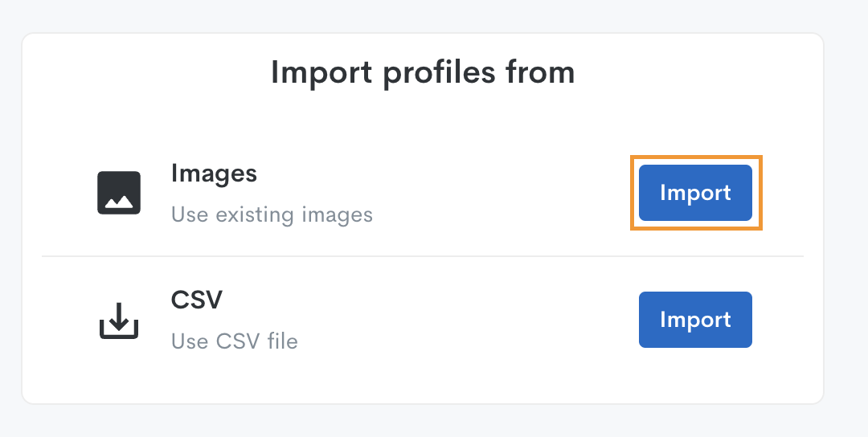Choose the Images import option label
Screen dimensions: 868x437
point(215,174)
